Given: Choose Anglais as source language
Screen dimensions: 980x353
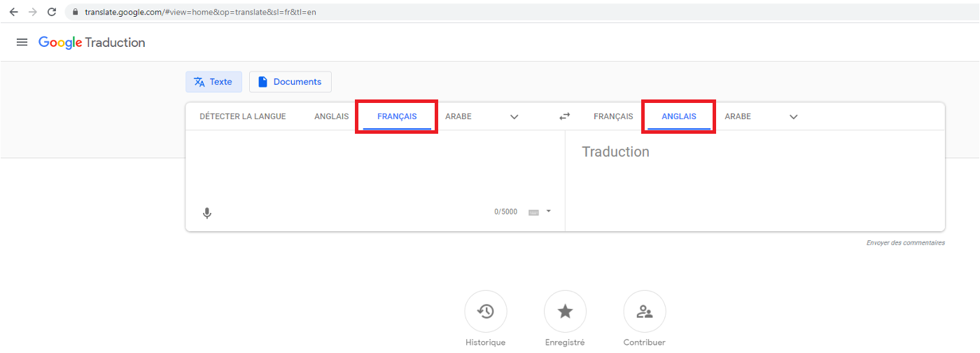Looking at the screenshot, I should (x=331, y=117).
